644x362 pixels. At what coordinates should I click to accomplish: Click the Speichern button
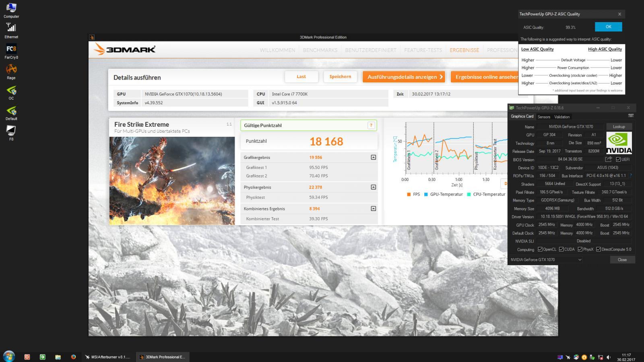(x=340, y=77)
